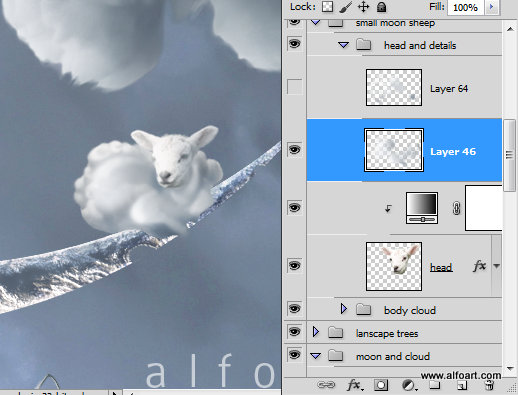518x395 pixels.
Task: Hide the body cloud group
Action: 294,309
